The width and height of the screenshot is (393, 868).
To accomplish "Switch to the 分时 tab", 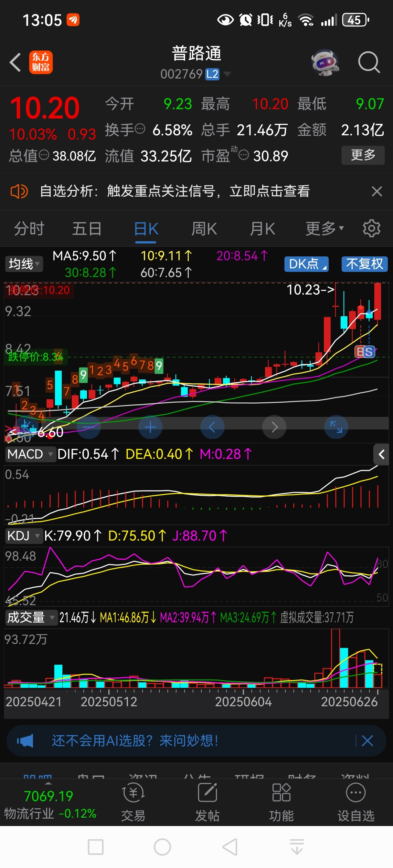I will click(29, 229).
